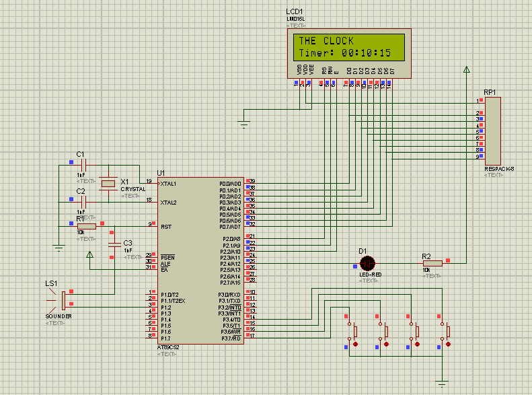Click the 'LM016L' part label

click(295, 20)
